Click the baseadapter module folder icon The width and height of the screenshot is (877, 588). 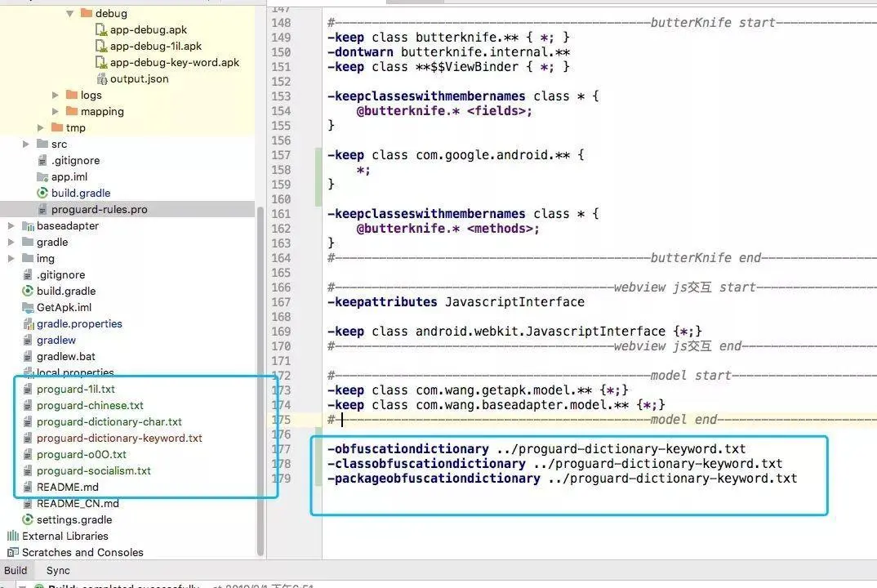(x=28, y=226)
